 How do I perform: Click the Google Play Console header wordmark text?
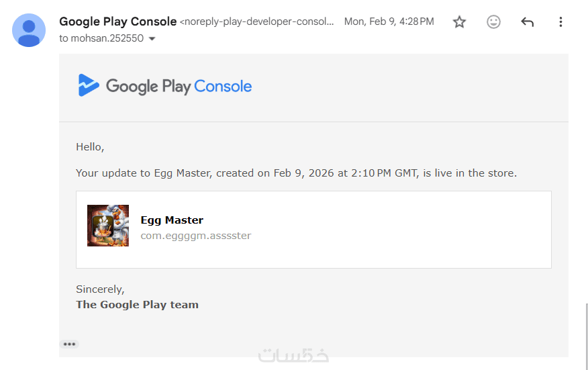pyautogui.click(x=179, y=87)
